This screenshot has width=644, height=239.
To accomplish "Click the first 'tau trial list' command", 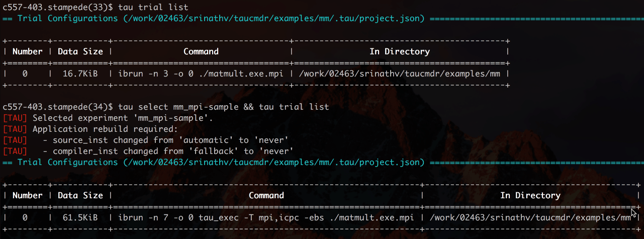I will pos(153,7).
